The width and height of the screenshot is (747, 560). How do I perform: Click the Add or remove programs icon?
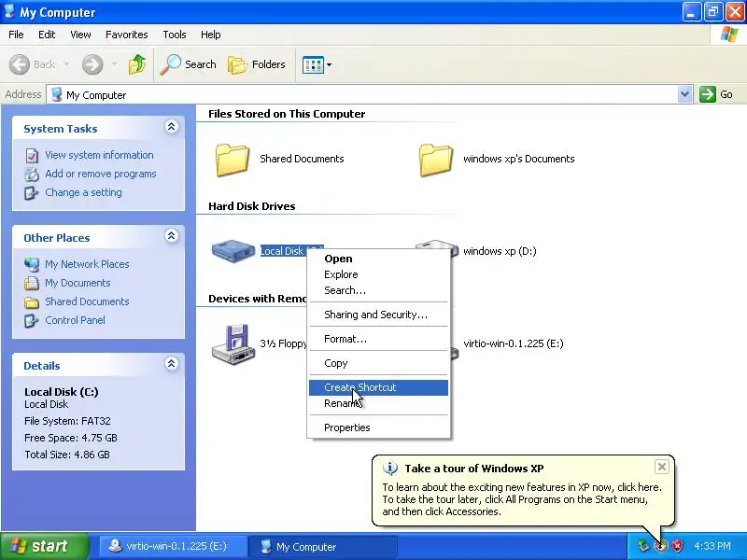[x=32, y=175]
